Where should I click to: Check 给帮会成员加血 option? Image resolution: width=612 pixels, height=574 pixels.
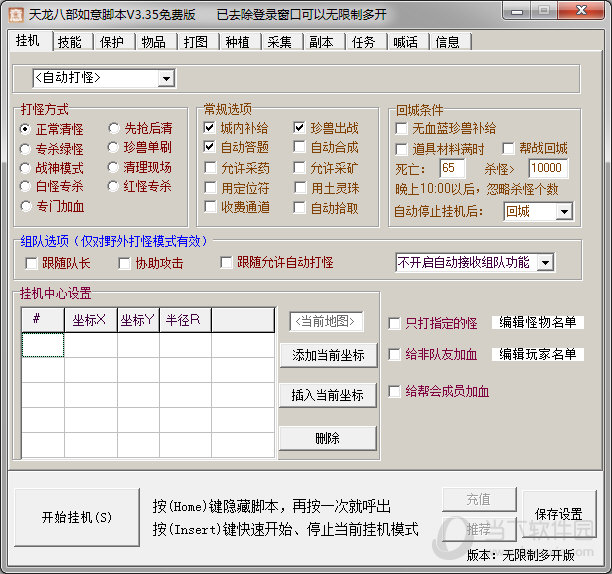[395, 391]
